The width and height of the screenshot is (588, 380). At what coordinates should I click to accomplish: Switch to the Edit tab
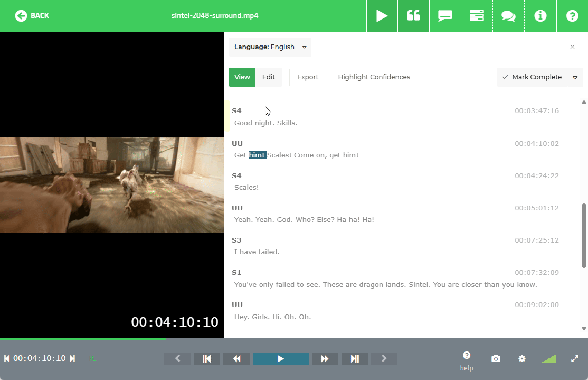point(269,77)
